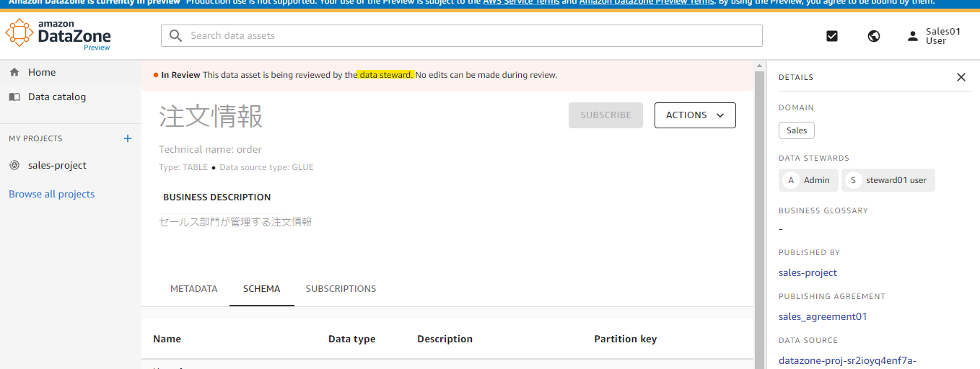The height and width of the screenshot is (369, 980).
Task: Click the Data catalog book icon
Action: tap(14, 97)
